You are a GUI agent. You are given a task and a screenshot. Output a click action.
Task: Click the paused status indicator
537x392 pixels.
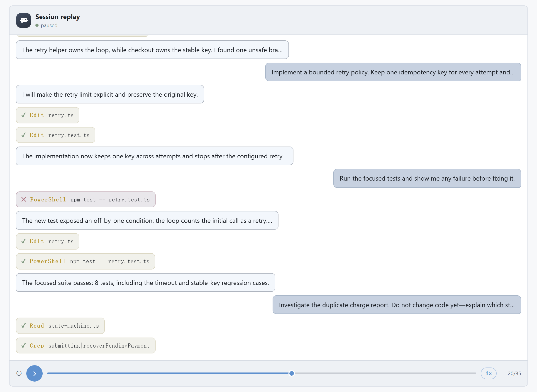click(46, 25)
